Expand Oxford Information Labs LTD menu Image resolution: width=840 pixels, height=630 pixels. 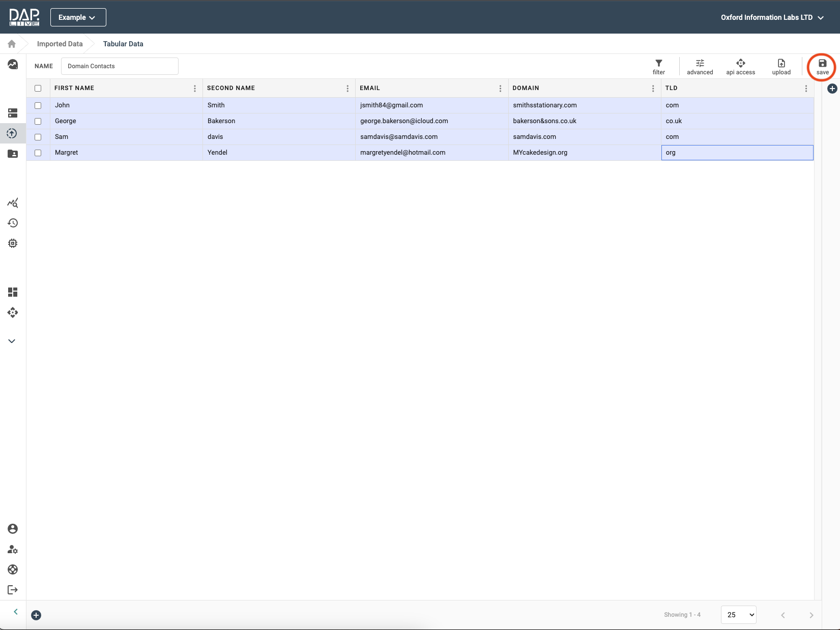(x=771, y=17)
